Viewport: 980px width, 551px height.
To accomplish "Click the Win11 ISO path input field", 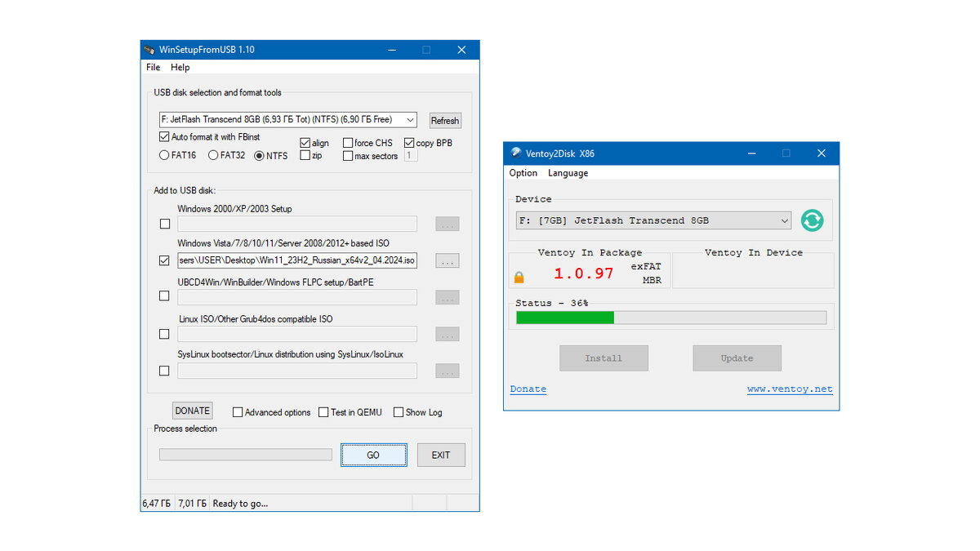I will tap(296, 260).
